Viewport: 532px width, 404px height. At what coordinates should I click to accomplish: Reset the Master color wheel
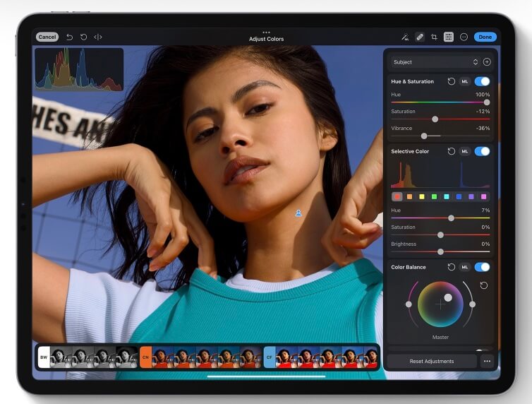484,285
